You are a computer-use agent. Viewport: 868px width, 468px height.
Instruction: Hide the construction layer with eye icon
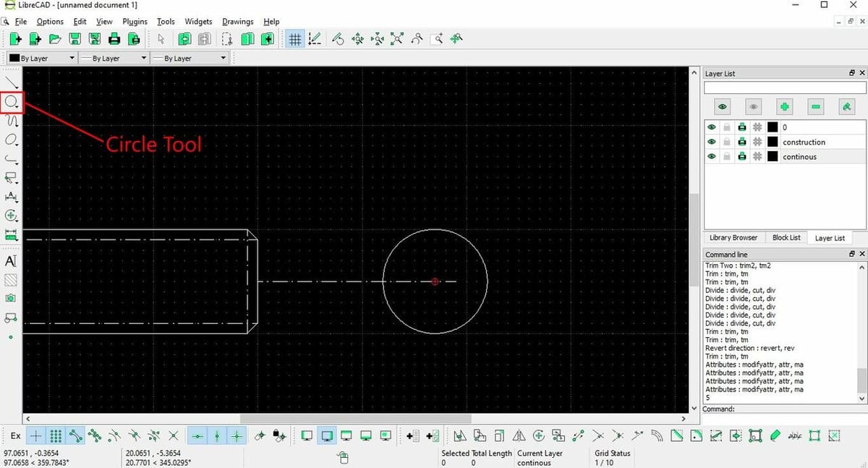(x=712, y=142)
